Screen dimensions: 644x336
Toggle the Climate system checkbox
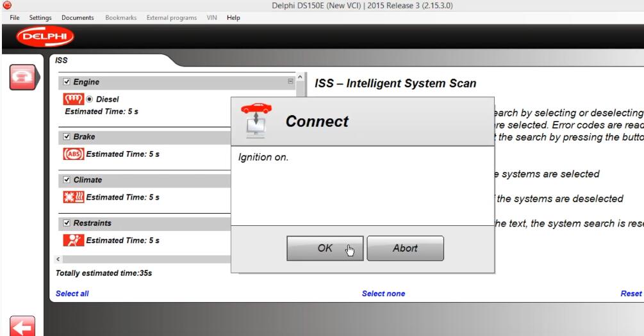point(67,180)
